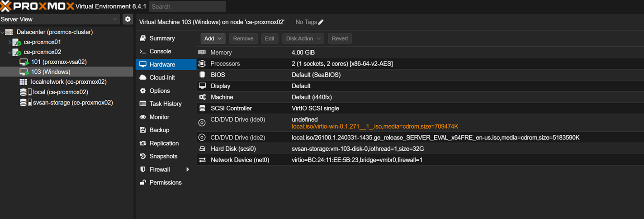Screen dimensions: 644x219
Task: Open the Monitor tab
Action: (x=166, y=117)
